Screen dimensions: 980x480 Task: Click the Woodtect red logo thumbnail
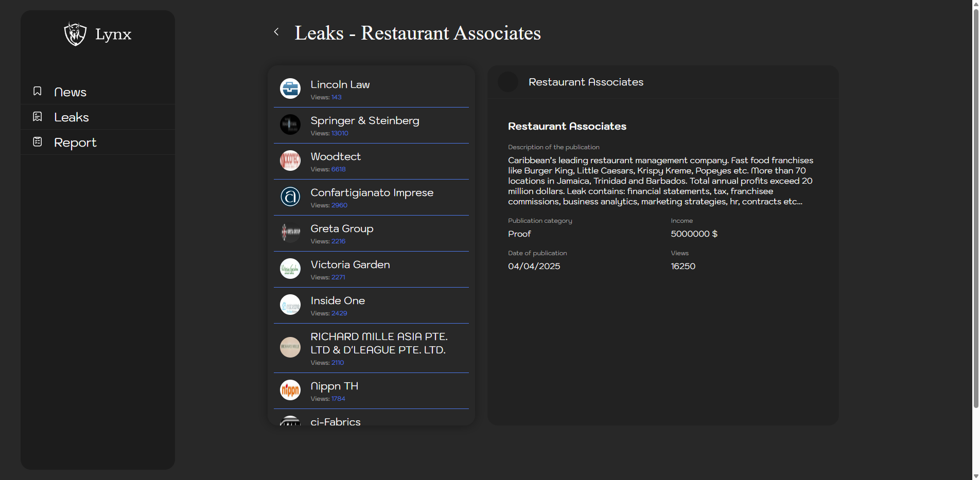(x=290, y=161)
